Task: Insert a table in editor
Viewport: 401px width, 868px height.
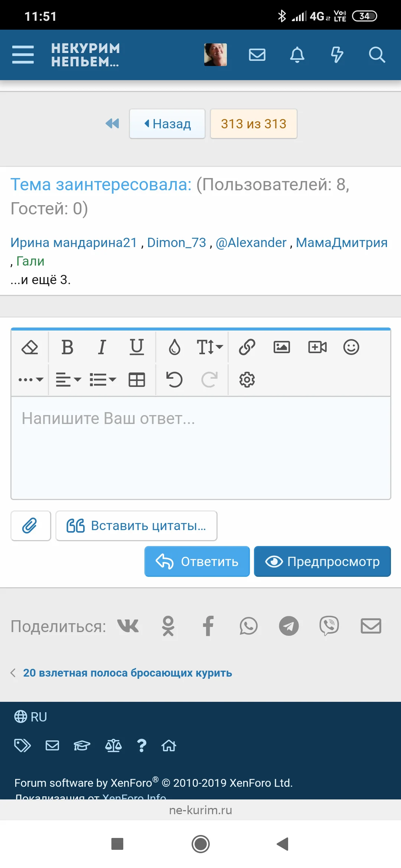Action: pos(137,379)
